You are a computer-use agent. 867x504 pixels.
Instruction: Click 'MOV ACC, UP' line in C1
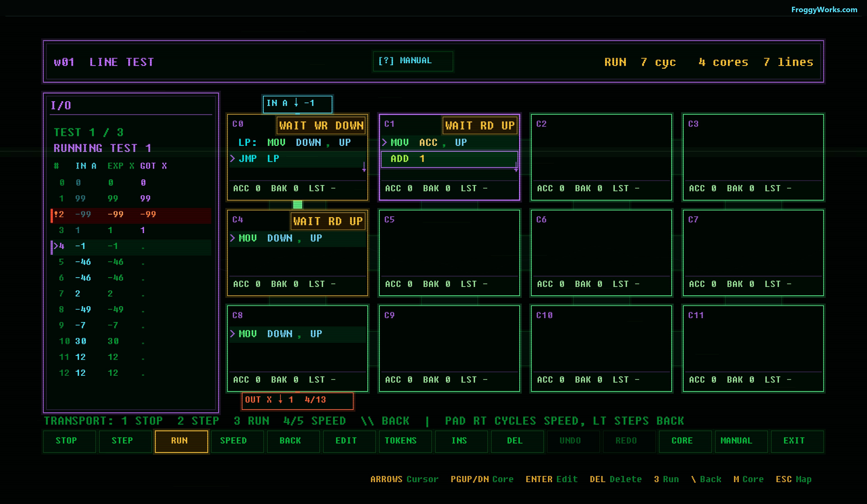tap(449, 142)
